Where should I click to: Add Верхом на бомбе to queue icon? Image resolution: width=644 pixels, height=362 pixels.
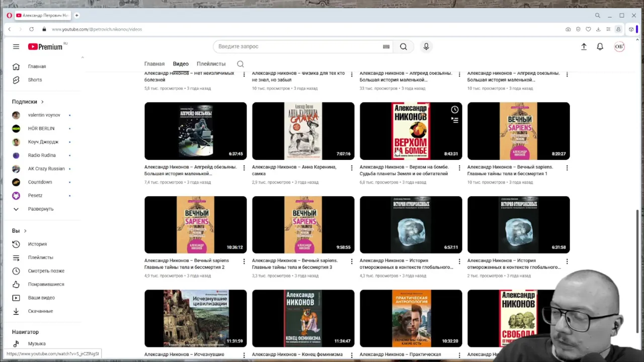pyautogui.click(x=455, y=120)
